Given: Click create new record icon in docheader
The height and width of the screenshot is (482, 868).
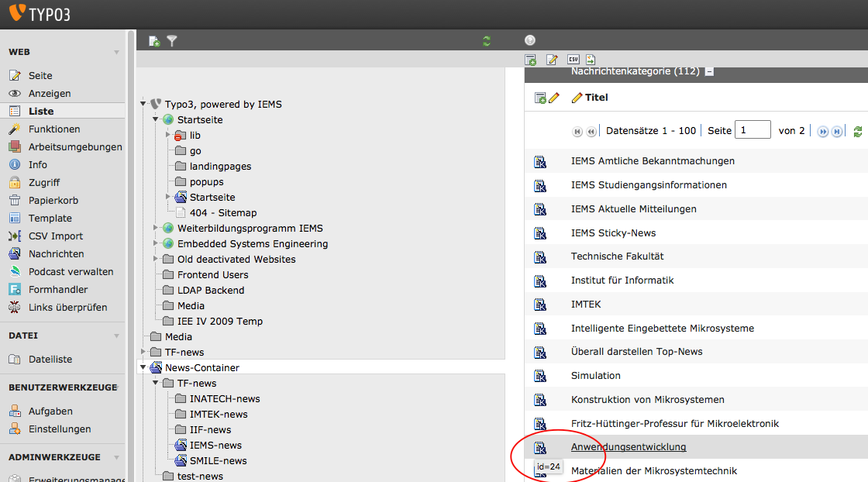Looking at the screenshot, I should pyautogui.click(x=530, y=60).
